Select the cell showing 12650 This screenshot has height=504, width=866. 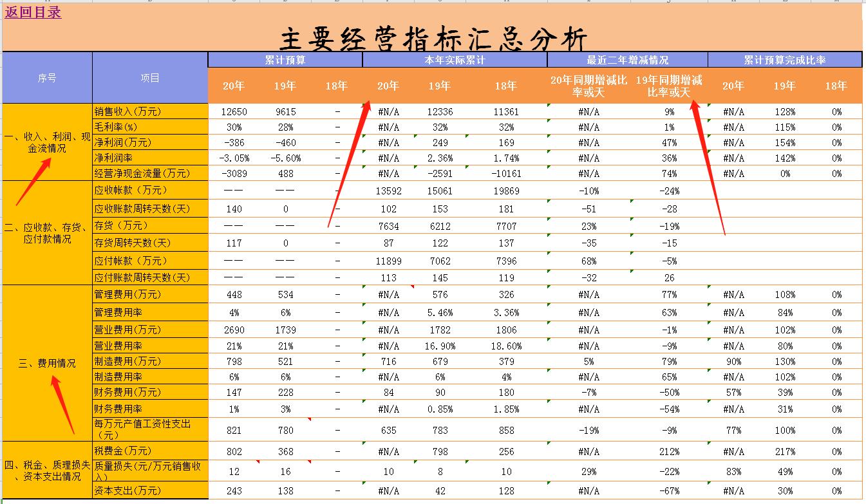point(233,111)
